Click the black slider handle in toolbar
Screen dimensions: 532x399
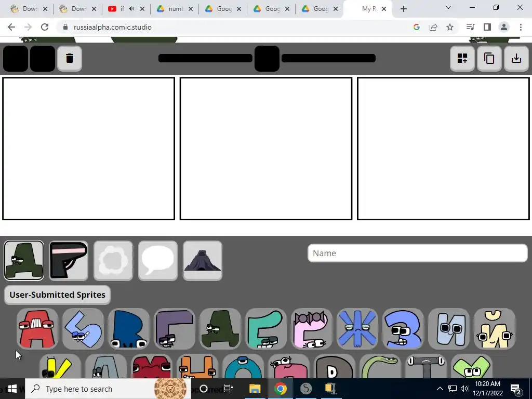pyautogui.click(x=267, y=58)
